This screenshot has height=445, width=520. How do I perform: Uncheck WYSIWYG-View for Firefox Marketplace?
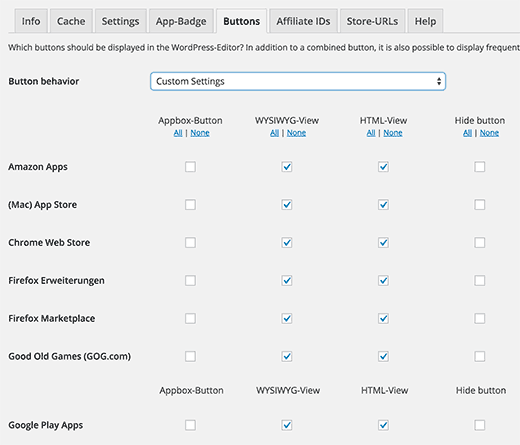point(287,319)
